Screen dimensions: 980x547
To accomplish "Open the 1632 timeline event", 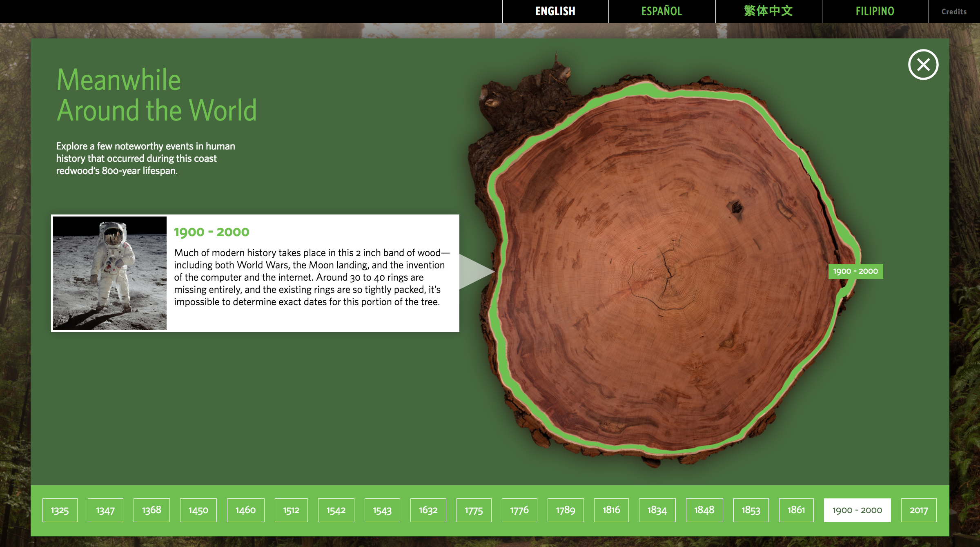I will pos(428,510).
